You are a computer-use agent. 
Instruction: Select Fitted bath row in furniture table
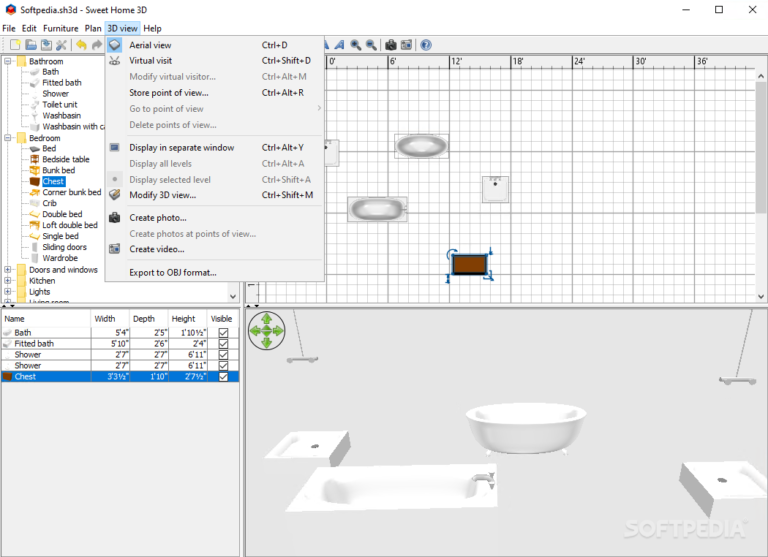(x=120, y=343)
